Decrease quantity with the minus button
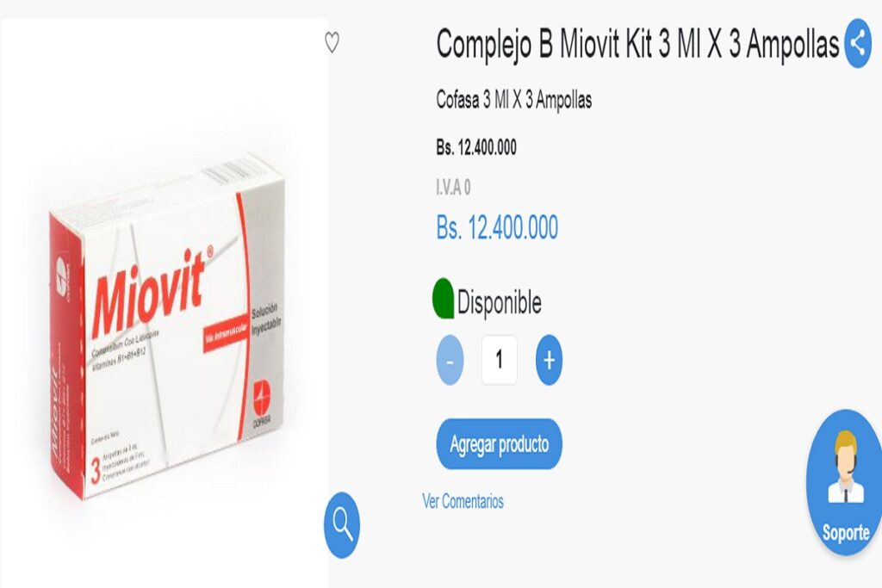882x588 pixels. click(x=450, y=361)
